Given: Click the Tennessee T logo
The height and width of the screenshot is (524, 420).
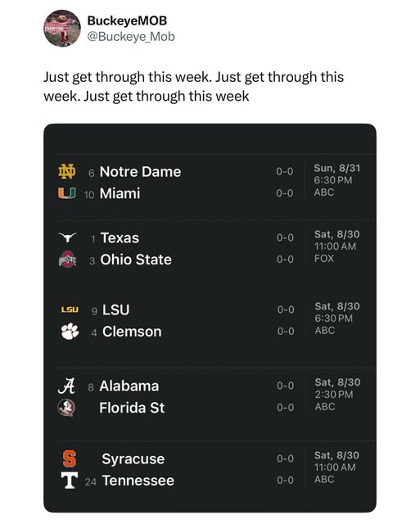Looking at the screenshot, I should point(70,481).
